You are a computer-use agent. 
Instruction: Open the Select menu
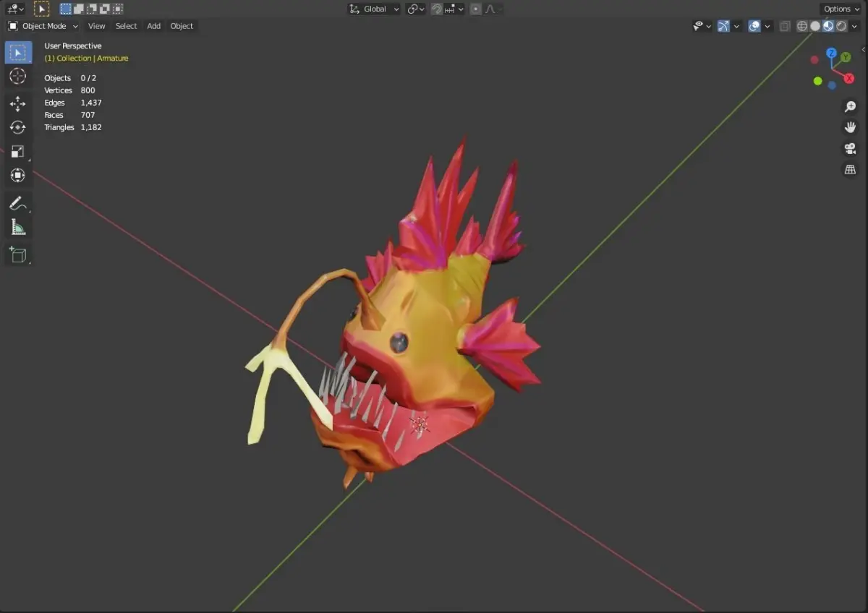(x=126, y=26)
